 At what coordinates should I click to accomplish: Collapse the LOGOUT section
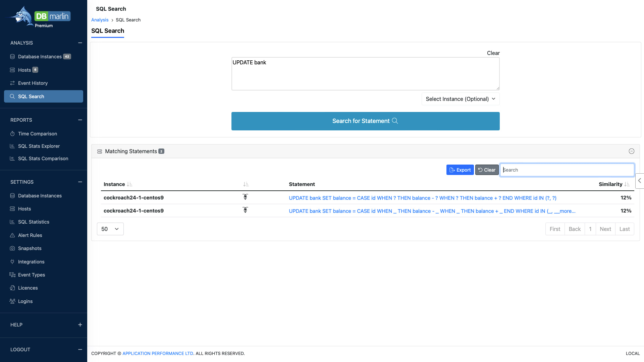80,350
